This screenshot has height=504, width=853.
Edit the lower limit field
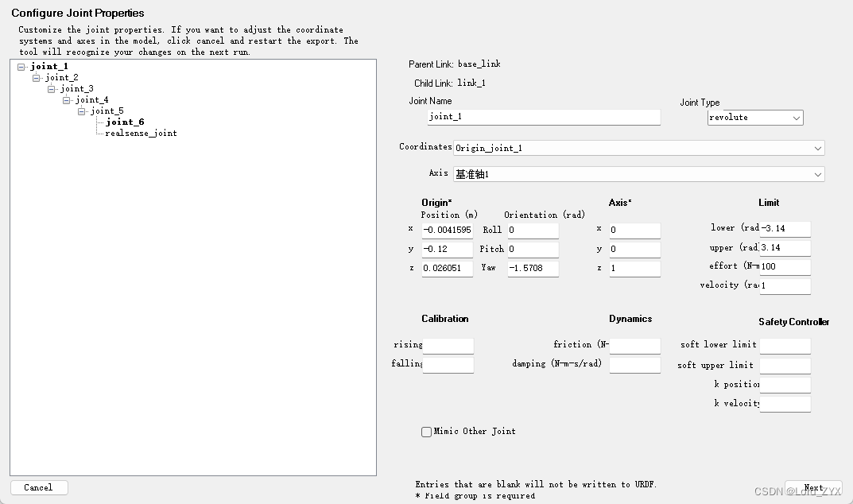tap(785, 229)
